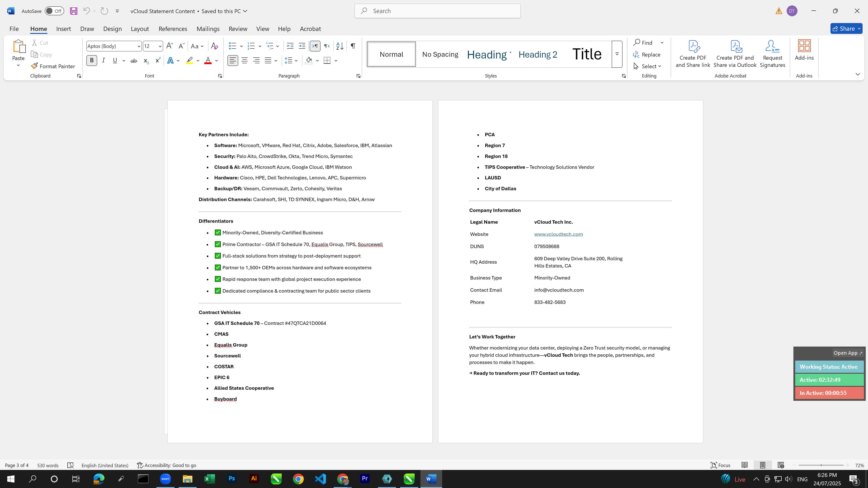Click the Increase Font Size icon
This screenshot has height=488, width=868.
tap(170, 46)
